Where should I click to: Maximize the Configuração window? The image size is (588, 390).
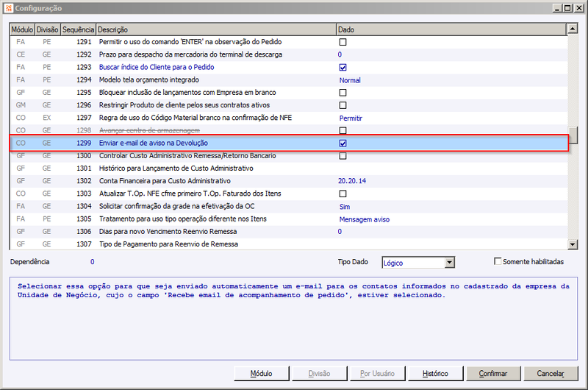click(567, 8)
